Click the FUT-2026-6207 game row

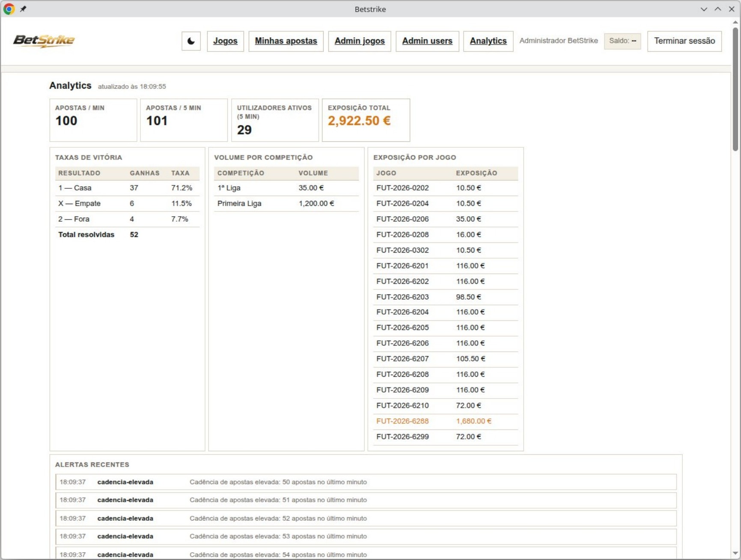coord(446,359)
